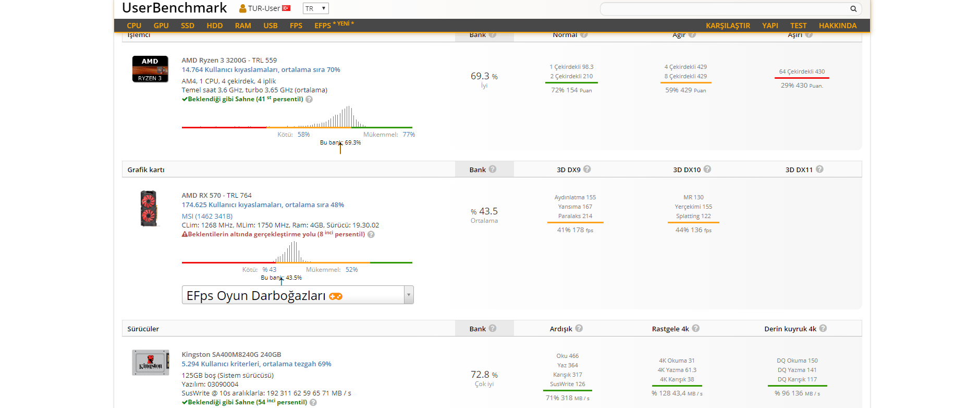The height and width of the screenshot is (408, 980).
Task: Click the 71% 318 MB/s sequential result
Action: pos(568,398)
